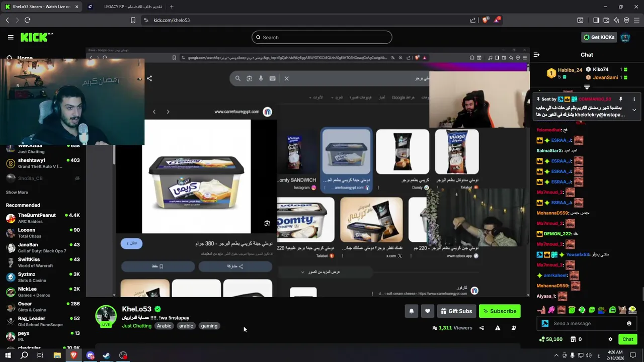Viewport: 644px width, 362px height.
Task: Unpin the pinned chat message icon
Action: click(x=620, y=99)
